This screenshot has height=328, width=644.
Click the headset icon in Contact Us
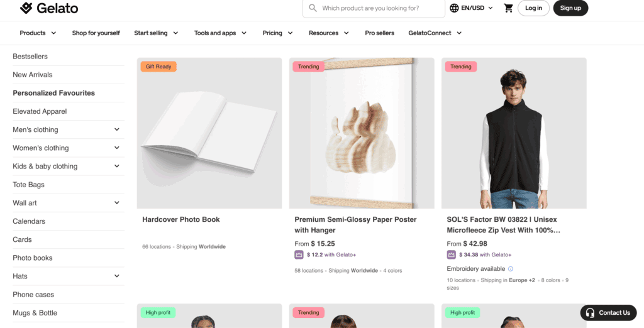(590, 313)
